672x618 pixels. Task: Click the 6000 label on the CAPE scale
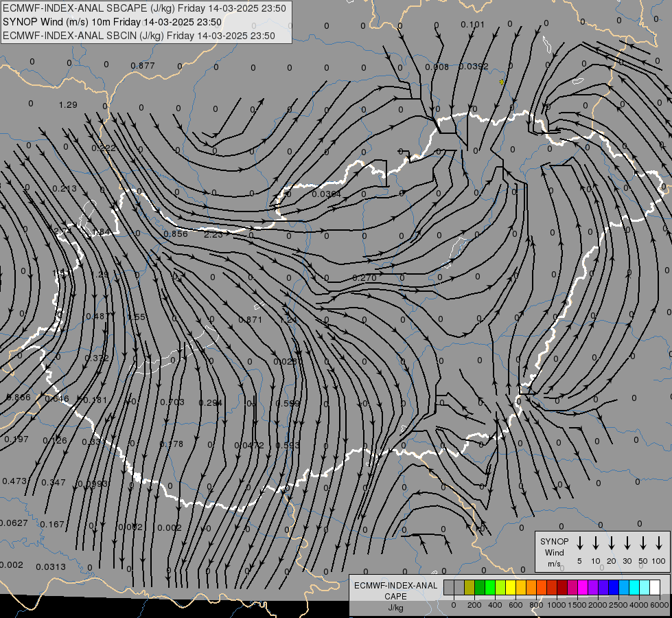point(660,605)
